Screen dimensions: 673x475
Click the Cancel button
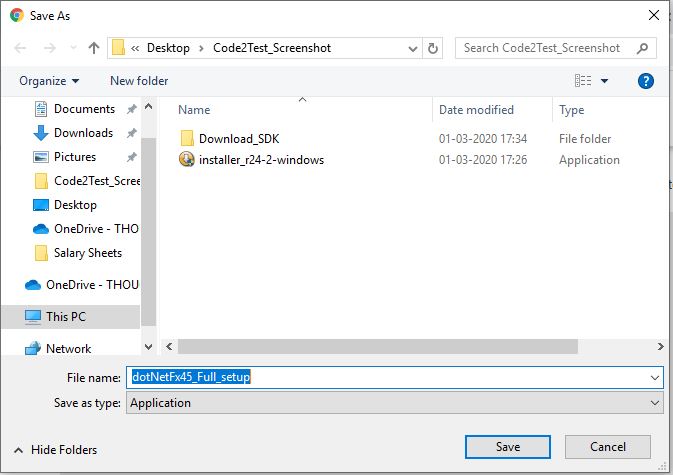(x=607, y=447)
